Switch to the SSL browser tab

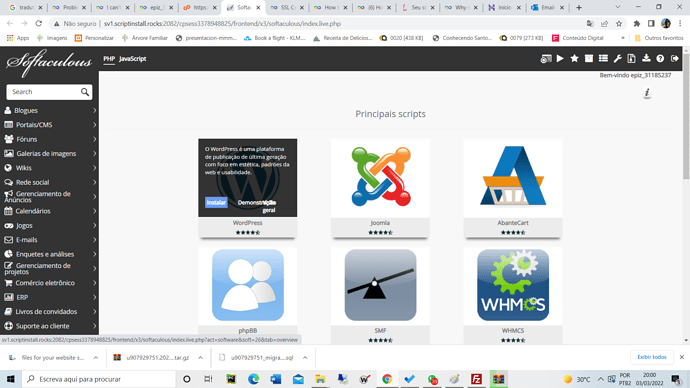(286, 7)
